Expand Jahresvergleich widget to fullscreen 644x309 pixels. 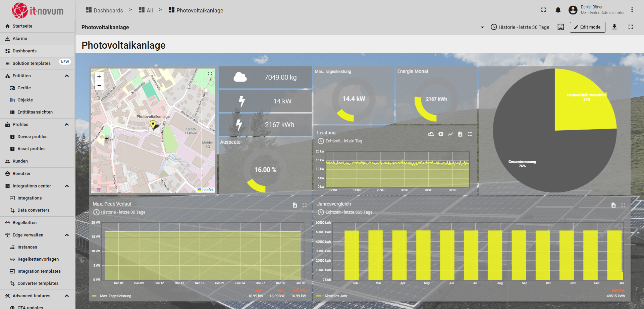tap(623, 205)
